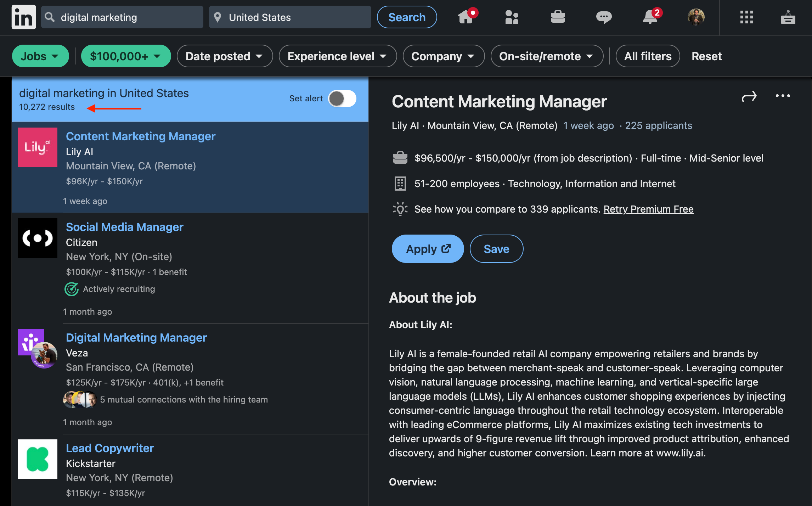
Task: Focus the digital marketing search field
Action: (x=122, y=17)
